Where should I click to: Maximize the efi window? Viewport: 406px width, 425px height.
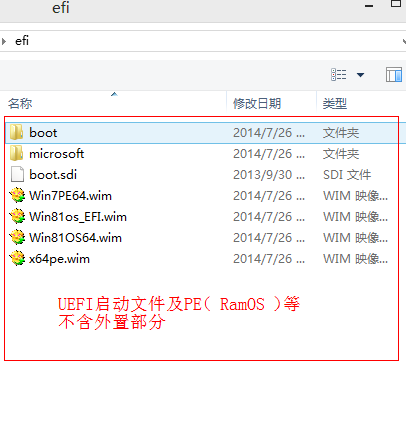click(x=396, y=4)
